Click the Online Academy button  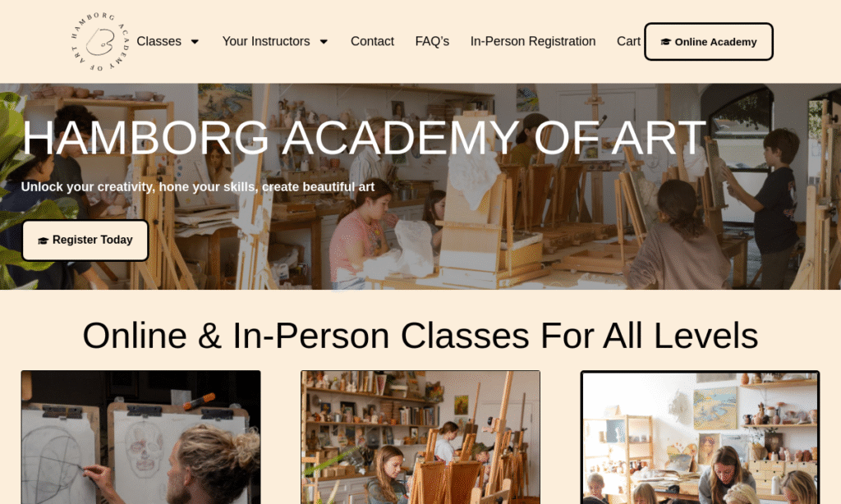click(x=709, y=42)
